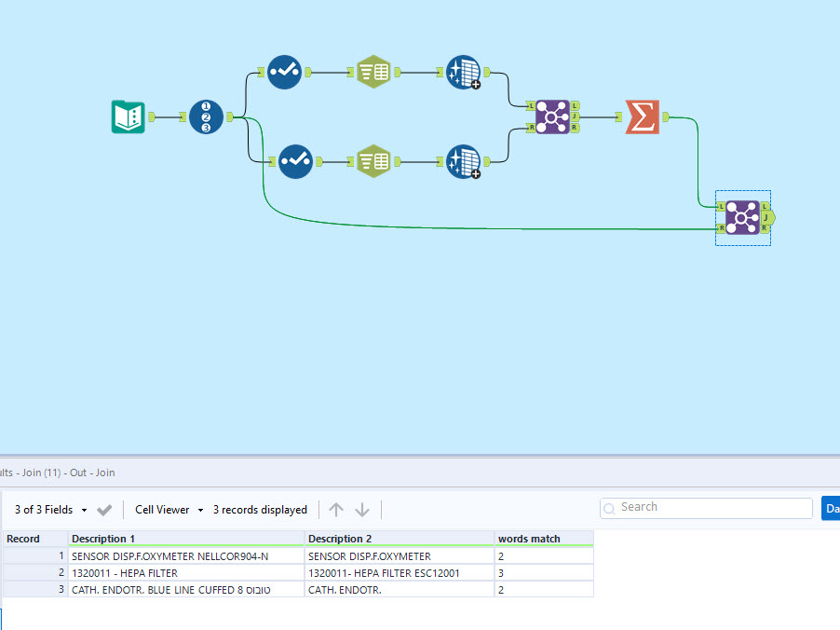Select the lower blue Unique tool
Viewport: 840px width, 630px height.
click(295, 161)
